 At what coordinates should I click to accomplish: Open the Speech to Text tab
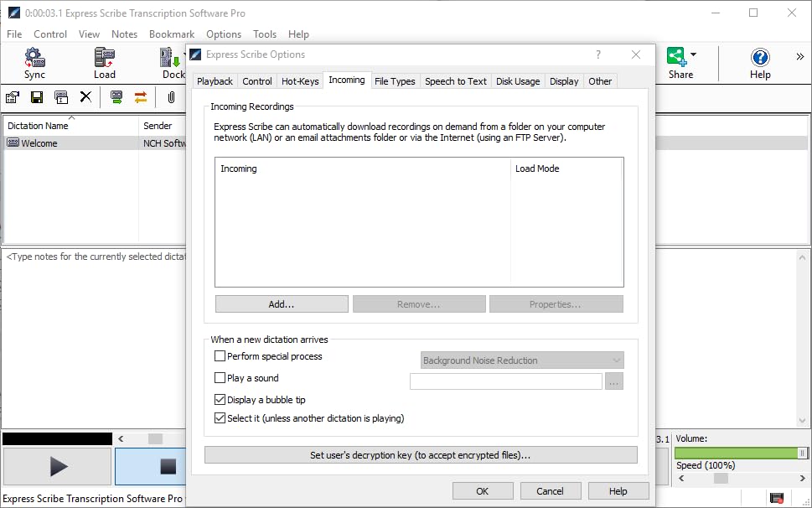(455, 81)
